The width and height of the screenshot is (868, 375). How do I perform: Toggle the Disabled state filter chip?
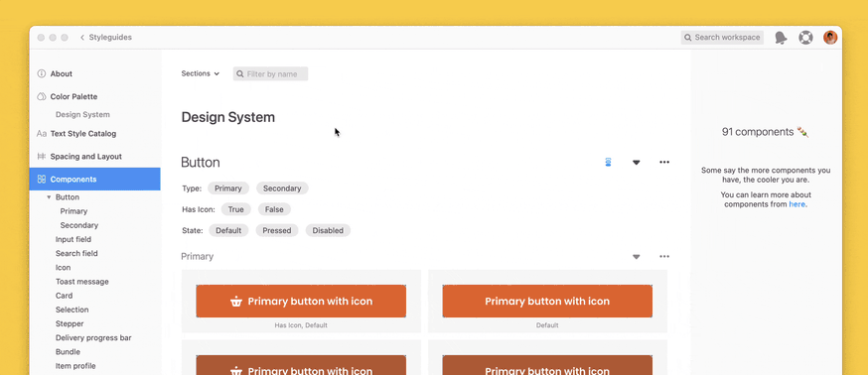pos(328,230)
